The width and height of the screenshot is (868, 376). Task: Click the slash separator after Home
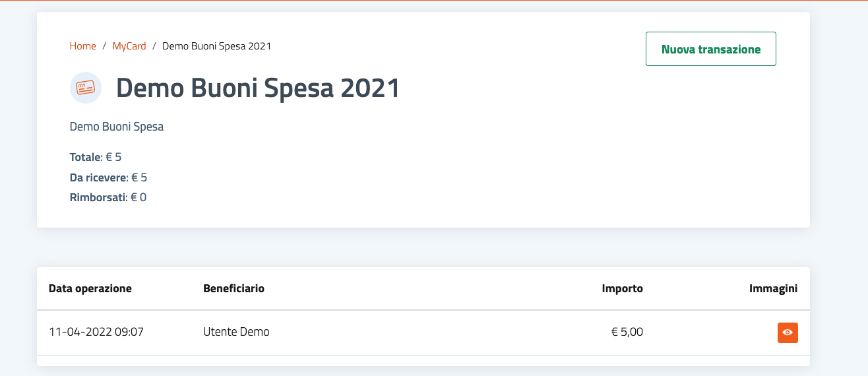click(104, 46)
